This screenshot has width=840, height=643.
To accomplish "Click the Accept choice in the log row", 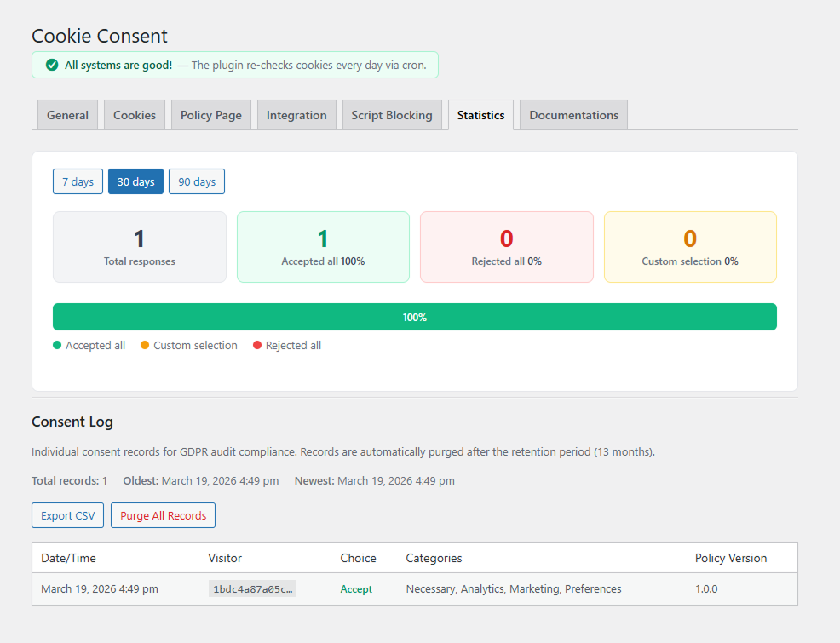I will [356, 588].
